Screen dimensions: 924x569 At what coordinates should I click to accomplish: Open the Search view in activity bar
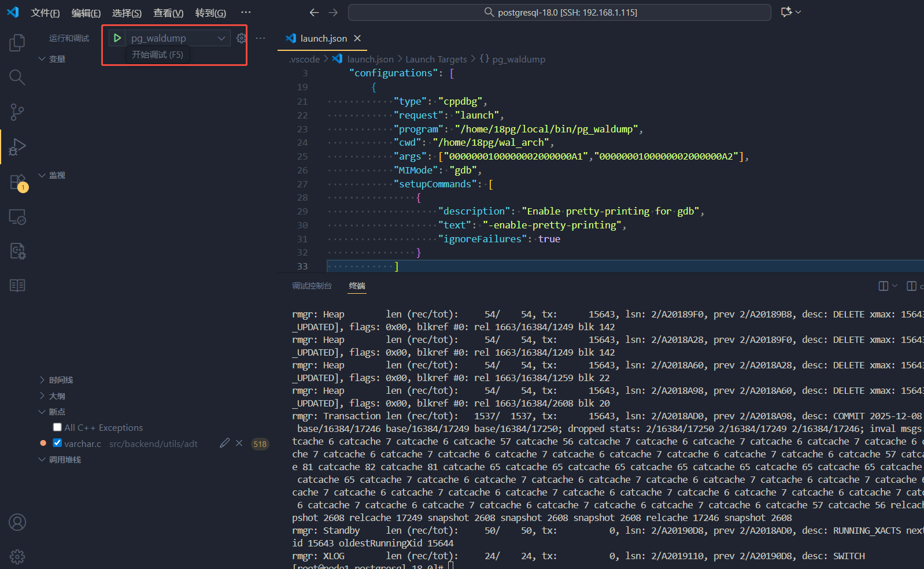pyautogui.click(x=17, y=77)
